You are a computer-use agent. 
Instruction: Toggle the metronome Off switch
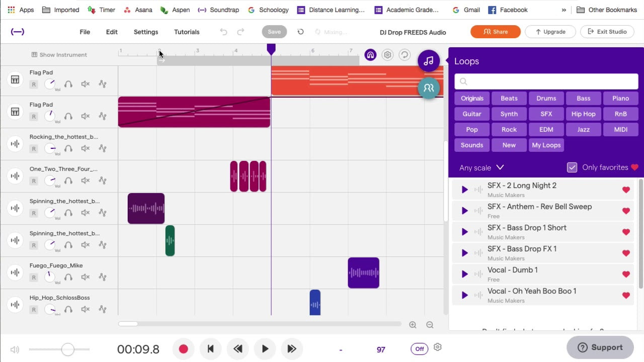[x=419, y=348]
